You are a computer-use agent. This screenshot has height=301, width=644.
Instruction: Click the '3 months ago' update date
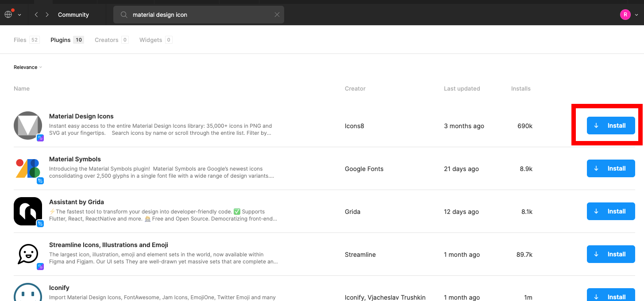click(x=464, y=126)
